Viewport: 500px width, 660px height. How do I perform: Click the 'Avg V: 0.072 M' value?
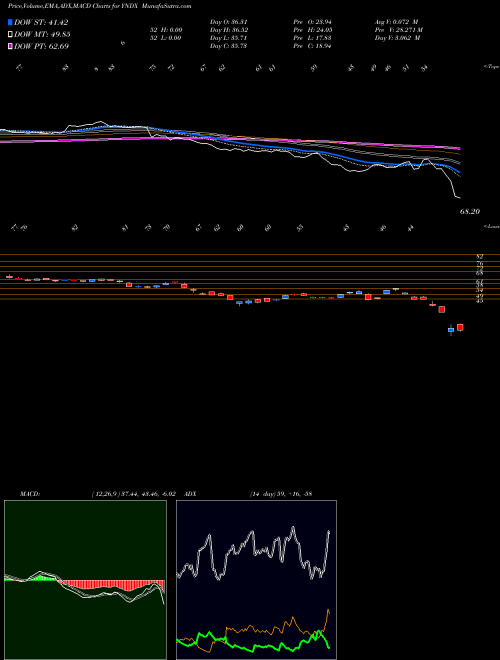396,22
